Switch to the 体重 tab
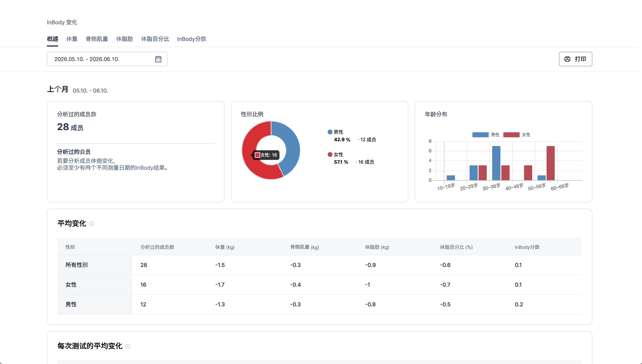 (x=72, y=39)
